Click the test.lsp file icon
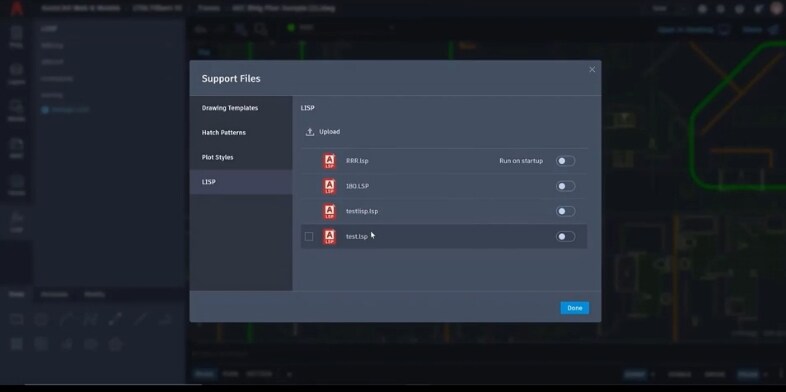Image resolution: width=786 pixels, height=392 pixels. (329, 237)
